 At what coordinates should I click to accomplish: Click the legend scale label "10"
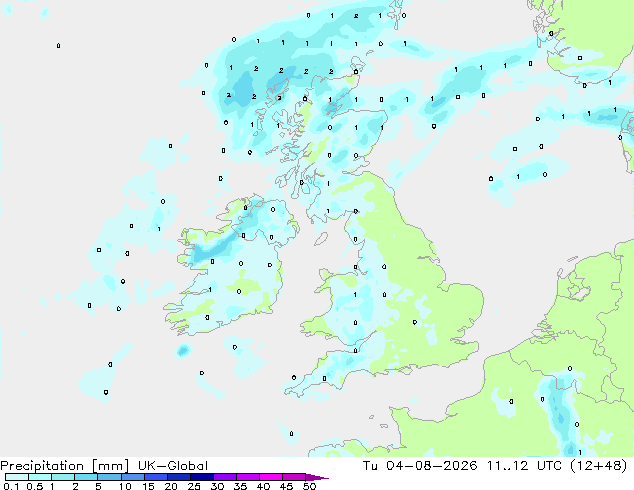[x=125, y=486]
